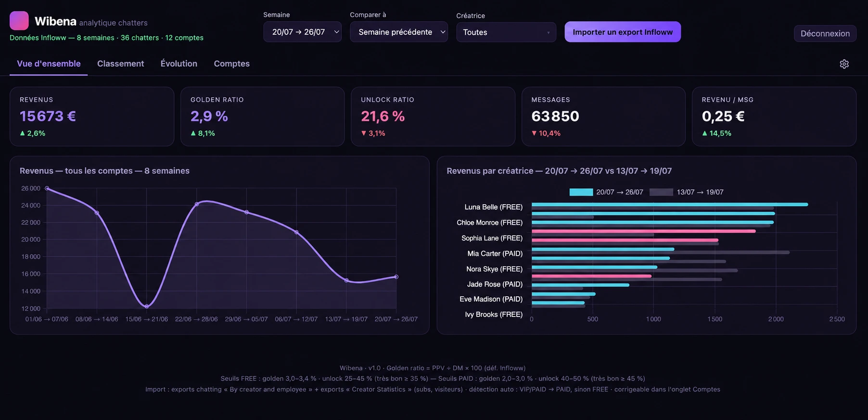Viewport: 868px width, 420px height.
Task: Click the 06/07 → 12/07 data point
Action: 296,232
